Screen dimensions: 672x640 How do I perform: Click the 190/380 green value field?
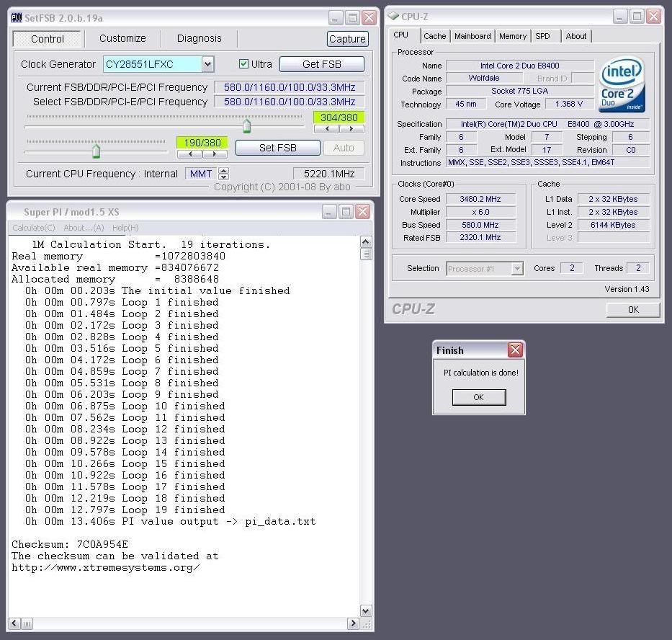pos(202,143)
